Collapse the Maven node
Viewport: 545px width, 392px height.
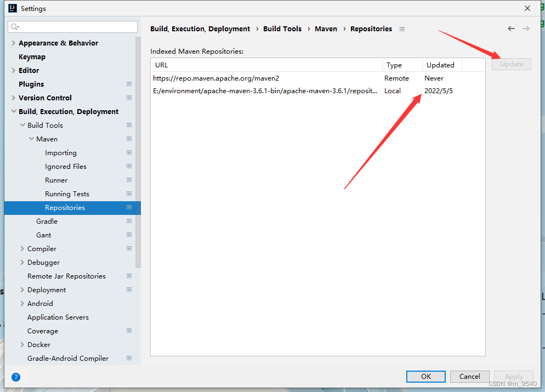coord(31,139)
